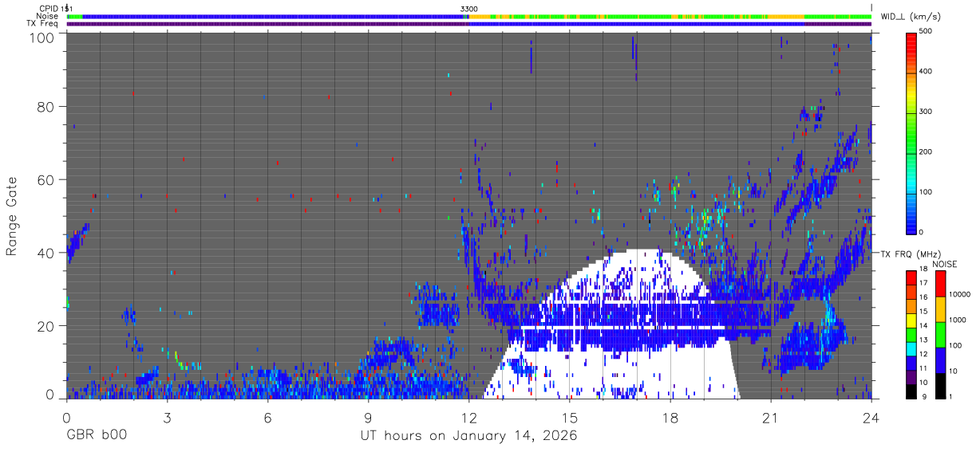Viewport: 980px width, 452px height.
Task: Click the 15 tick on UT hours axis
Action: click(x=570, y=417)
